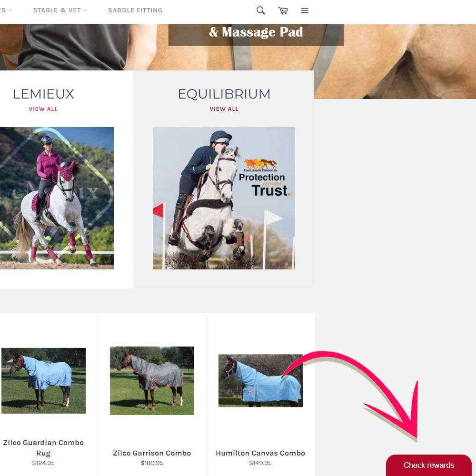
Task: Click View All under LeMieux
Action: [x=43, y=109]
